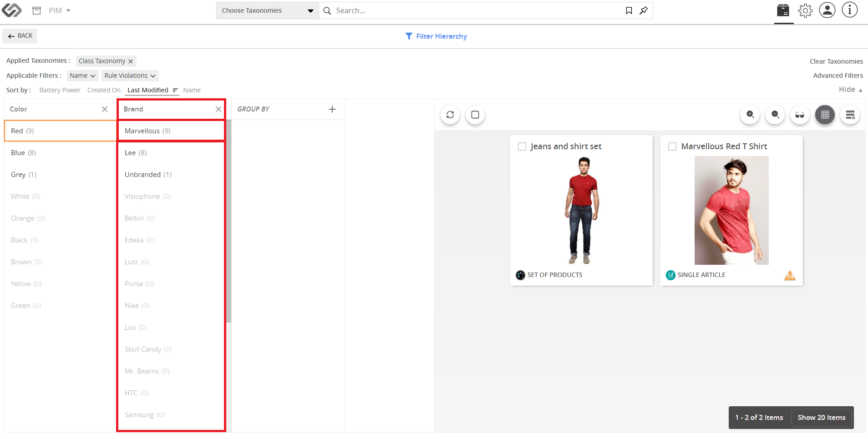This screenshot has height=439, width=868.
Task: Click the zoom out magnifier icon
Action: pyautogui.click(x=775, y=115)
